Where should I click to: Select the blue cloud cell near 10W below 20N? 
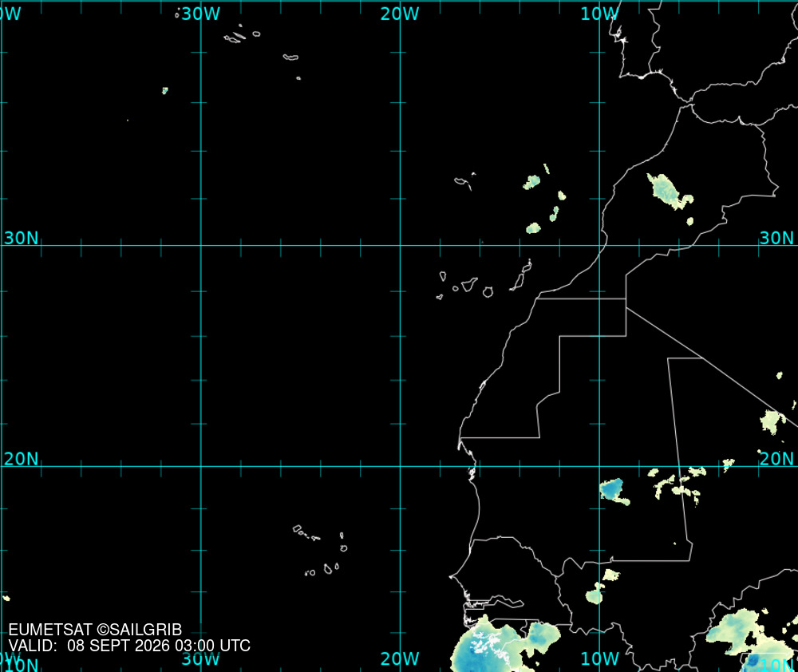tap(614, 492)
